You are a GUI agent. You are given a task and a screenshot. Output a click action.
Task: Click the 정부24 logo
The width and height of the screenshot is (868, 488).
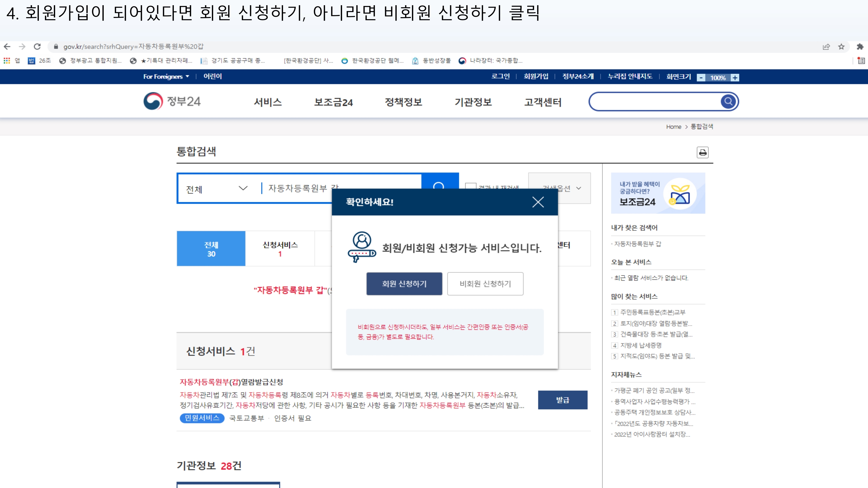pos(172,101)
